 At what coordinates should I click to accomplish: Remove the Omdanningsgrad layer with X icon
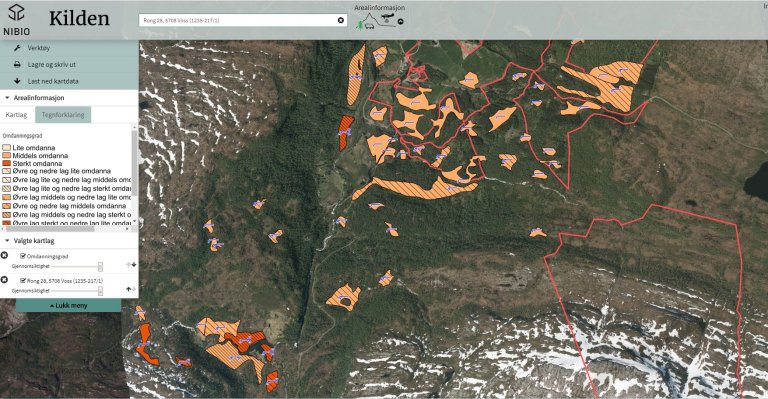coord(4,256)
